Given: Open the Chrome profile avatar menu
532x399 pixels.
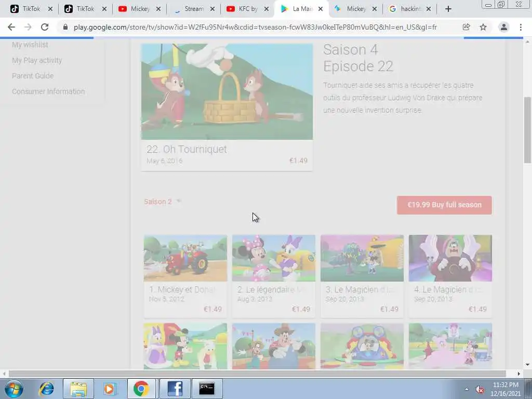Looking at the screenshot, I should [x=504, y=27].
